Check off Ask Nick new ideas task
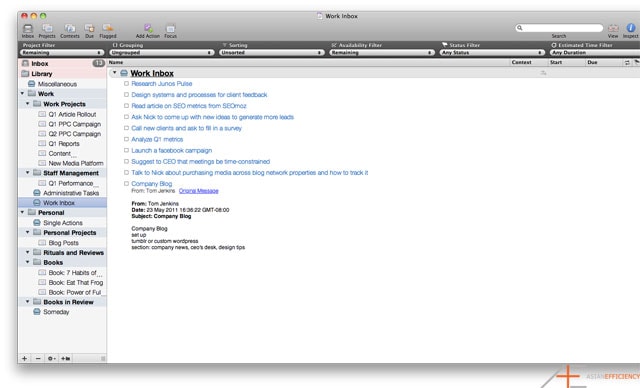This screenshot has width=640, height=388. [126, 117]
